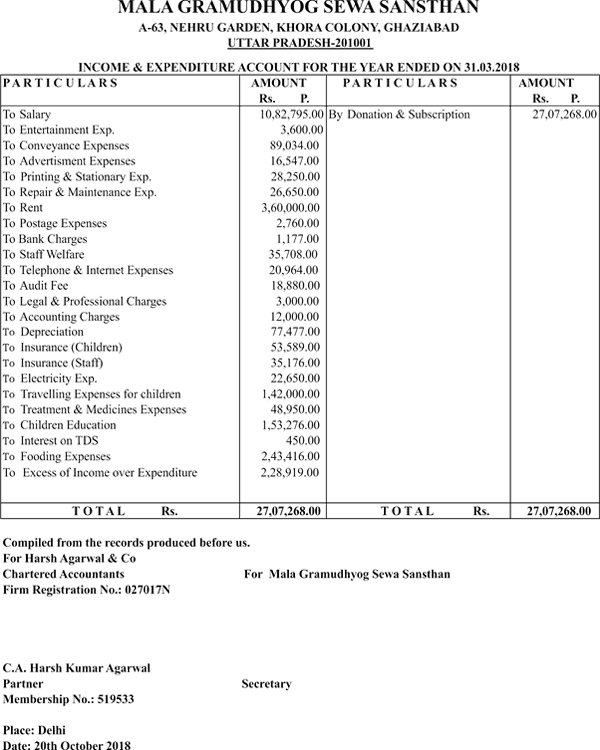This screenshot has width=600, height=750.
Task: Click the amount 2,760.00
Action: coord(298,223)
